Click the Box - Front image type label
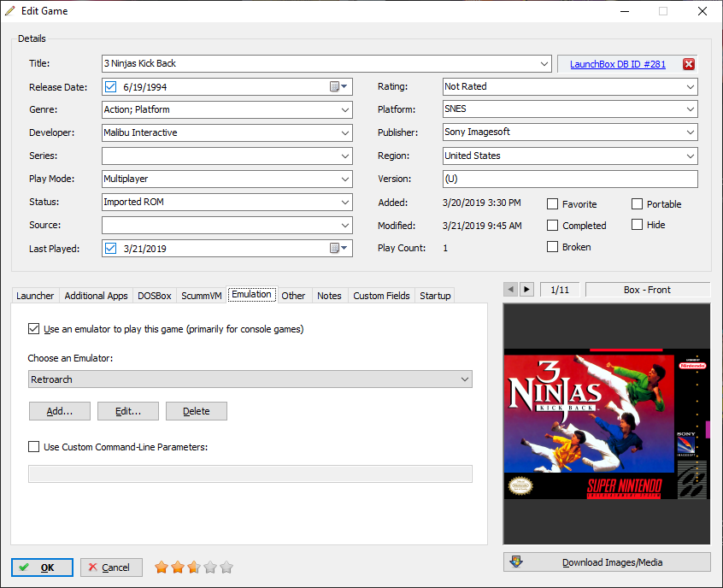The image size is (723, 588). coord(648,290)
